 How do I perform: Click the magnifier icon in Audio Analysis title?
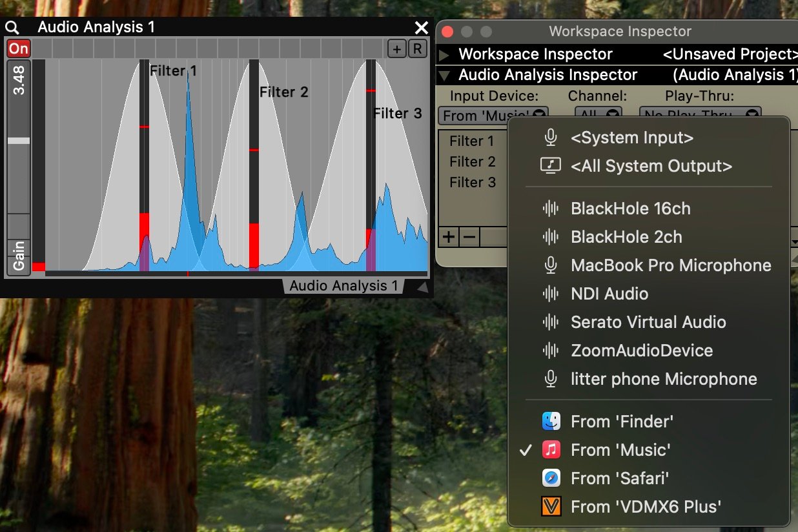12,28
